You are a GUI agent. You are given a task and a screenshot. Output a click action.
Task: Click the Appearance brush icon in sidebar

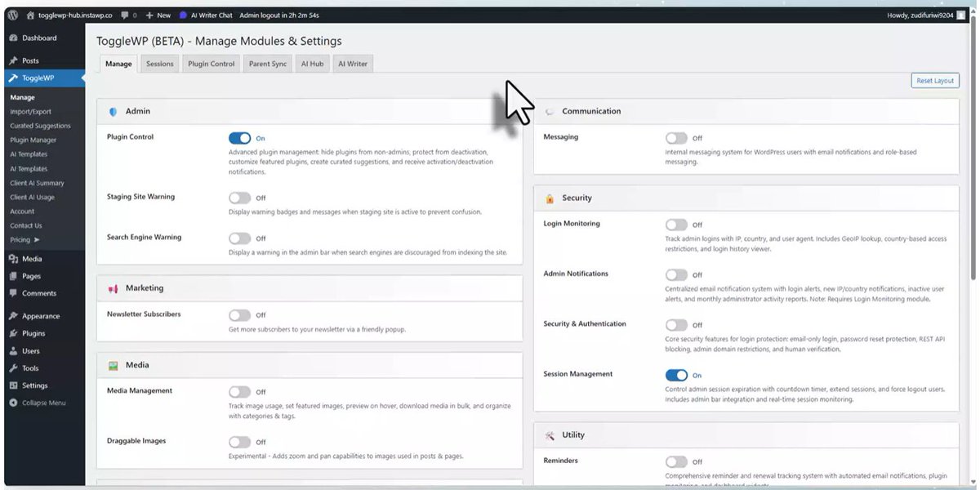coord(14,316)
